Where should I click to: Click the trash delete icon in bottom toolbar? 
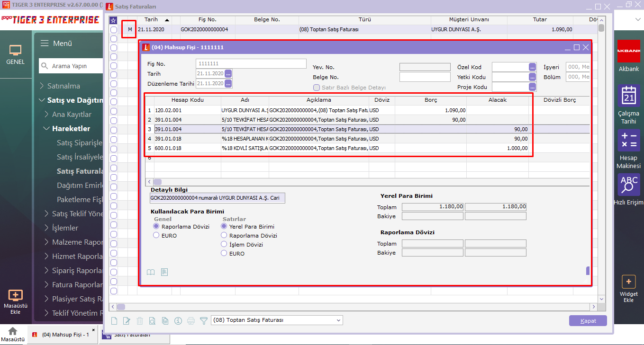pyautogui.click(x=139, y=320)
